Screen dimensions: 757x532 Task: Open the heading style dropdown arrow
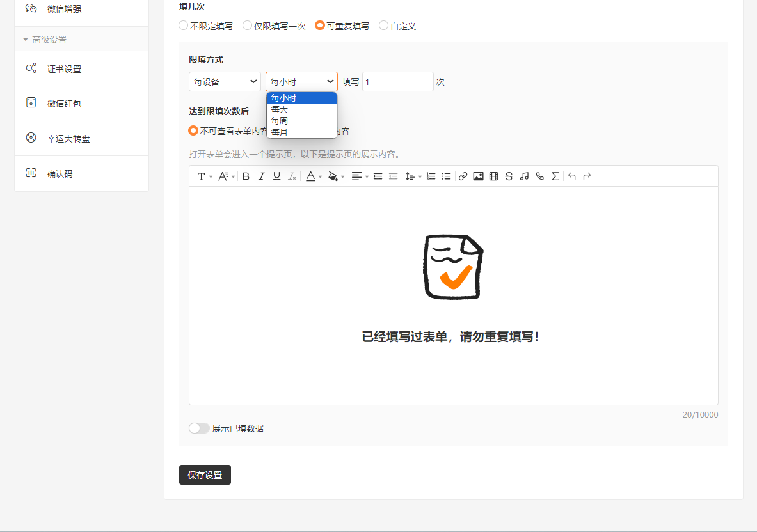pyautogui.click(x=211, y=177)
